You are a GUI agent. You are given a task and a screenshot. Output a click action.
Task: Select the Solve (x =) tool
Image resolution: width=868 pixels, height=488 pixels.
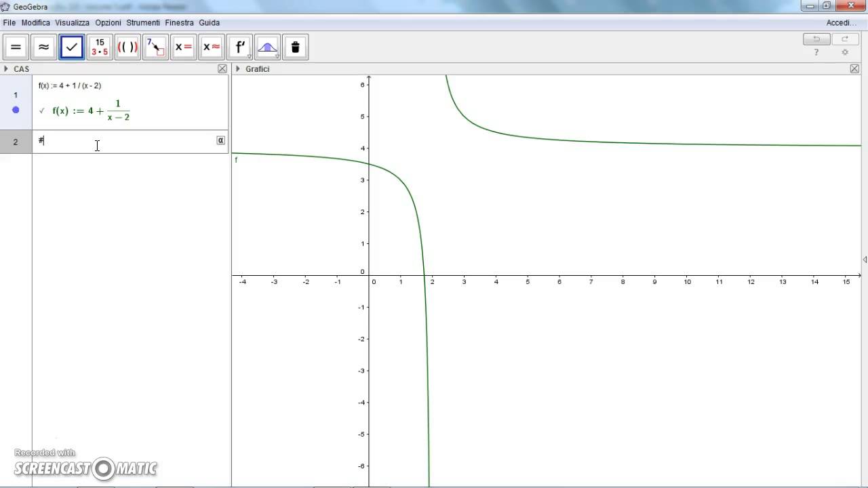183,47
